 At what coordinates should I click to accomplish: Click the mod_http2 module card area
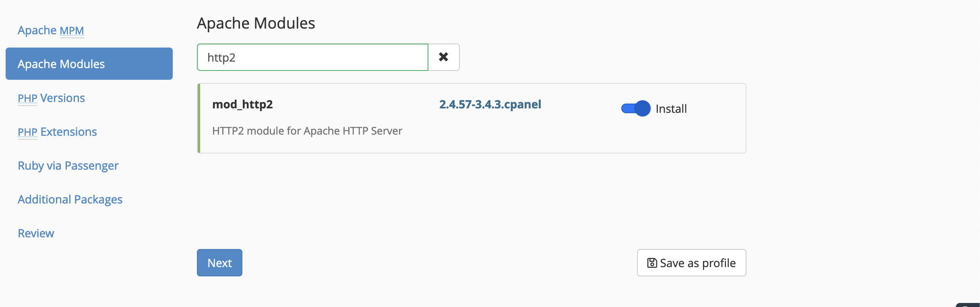(471, 118)
